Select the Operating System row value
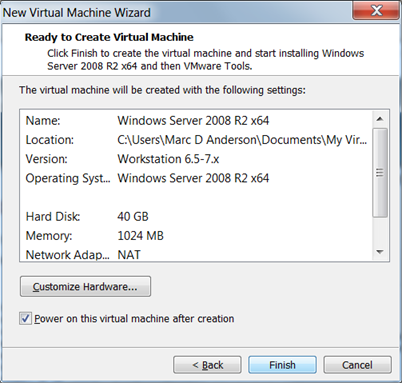This screenshot has height=383, width=402. [x=193, y=178]
